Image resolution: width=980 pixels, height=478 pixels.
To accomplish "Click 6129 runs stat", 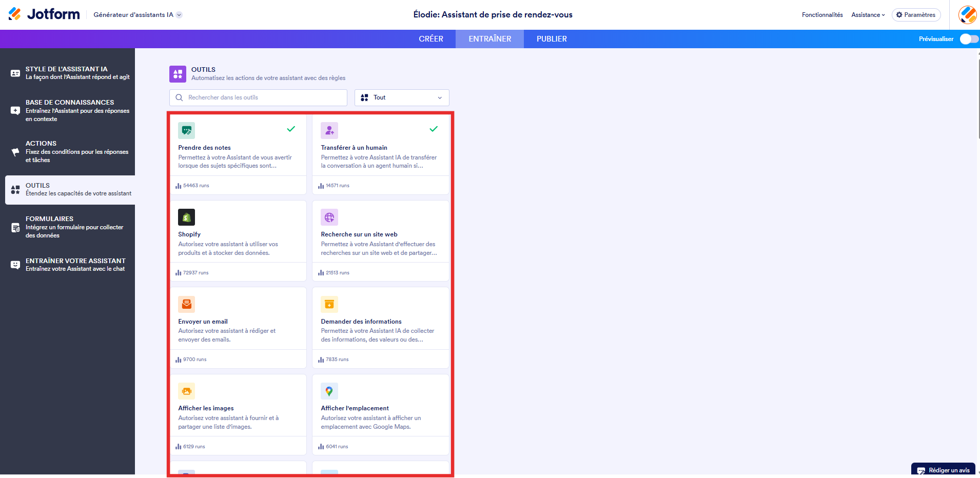I will click(x=190, y=447).
